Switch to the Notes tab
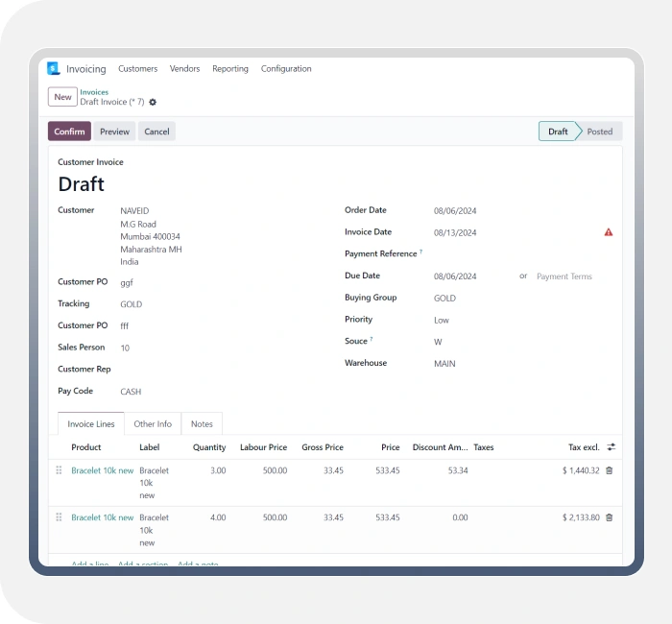 pos(202,424)
